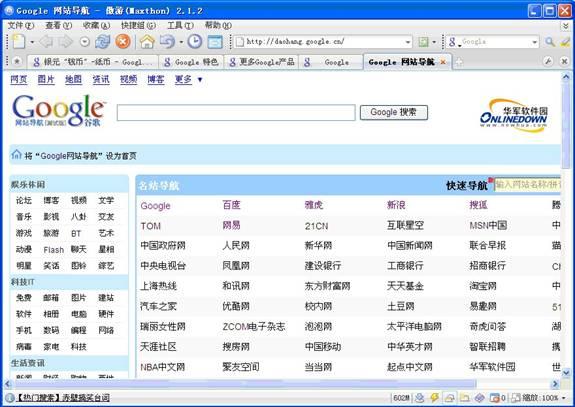Click the Onlinedown 华军软件园 logo
Screen dimensions: 575x407
513,115
